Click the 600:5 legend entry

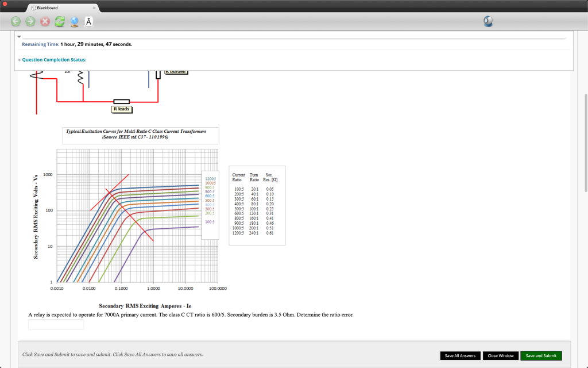click(210, 196)
